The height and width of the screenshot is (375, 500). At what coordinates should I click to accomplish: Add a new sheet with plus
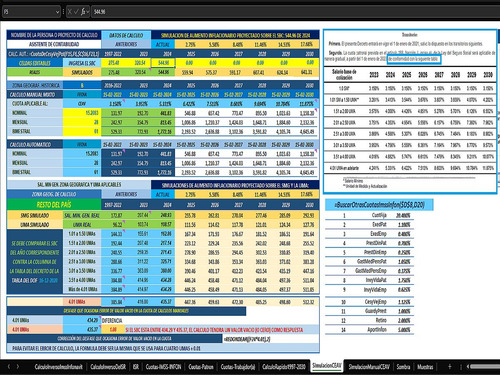pos(450,366)
